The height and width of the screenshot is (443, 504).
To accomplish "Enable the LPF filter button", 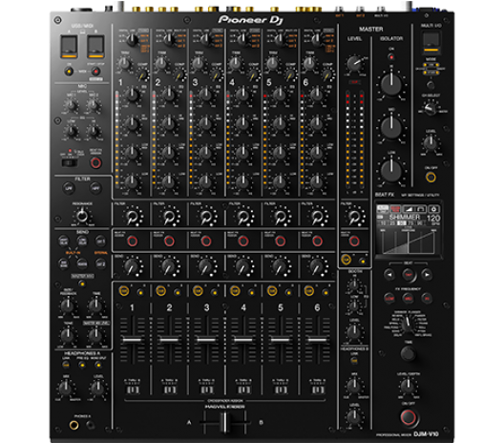I will (69, 188).
